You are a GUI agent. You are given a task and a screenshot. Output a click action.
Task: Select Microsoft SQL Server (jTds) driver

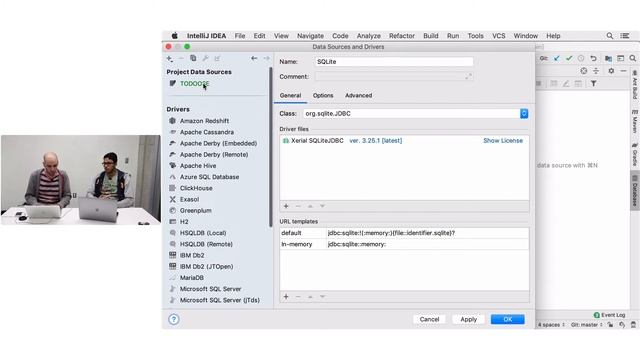click(x=220, y=300)
